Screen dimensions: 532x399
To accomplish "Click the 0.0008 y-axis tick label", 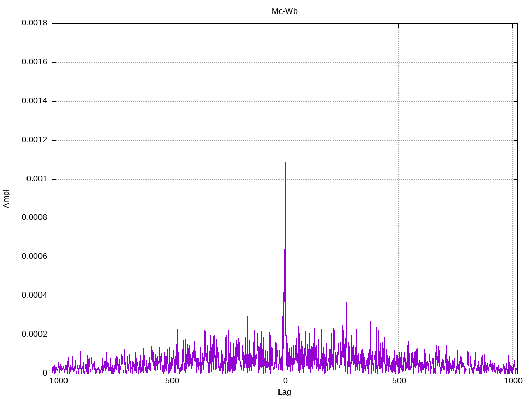I will pos(34,218).
